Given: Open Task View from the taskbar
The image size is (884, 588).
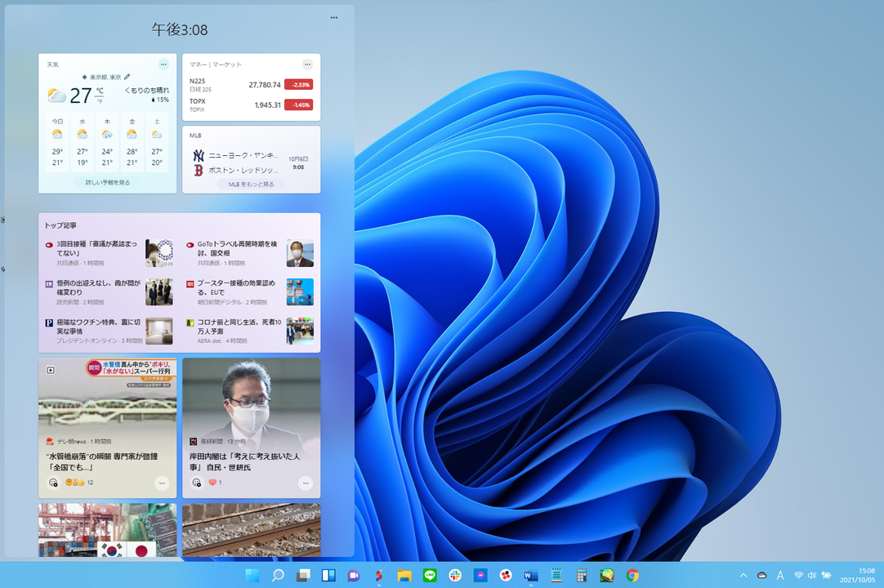Looking at the screenshot, I should coord(303,575).
